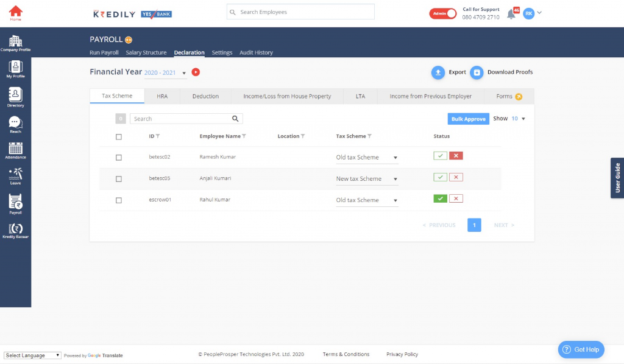This screenshot has width=624, height=364.
Task: Open Ramesh Kumar's tax scheme dropdown
Action: pos(367,158)
